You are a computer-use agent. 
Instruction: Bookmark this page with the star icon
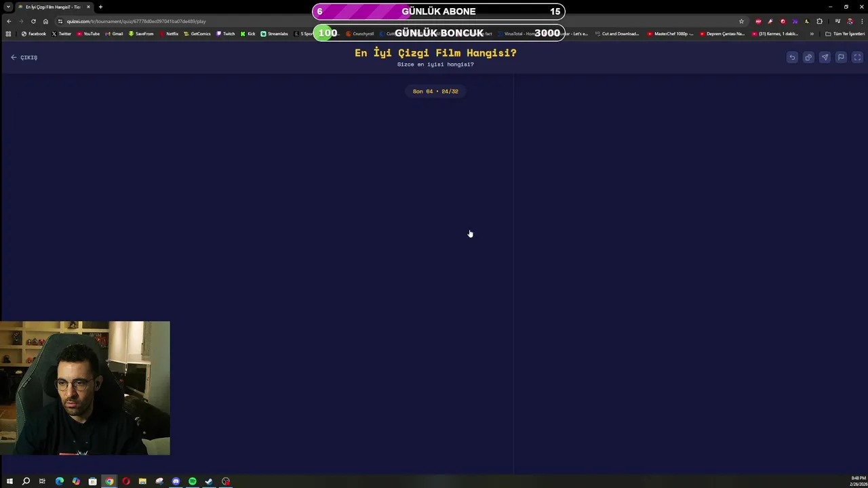[x=741, y=21]
